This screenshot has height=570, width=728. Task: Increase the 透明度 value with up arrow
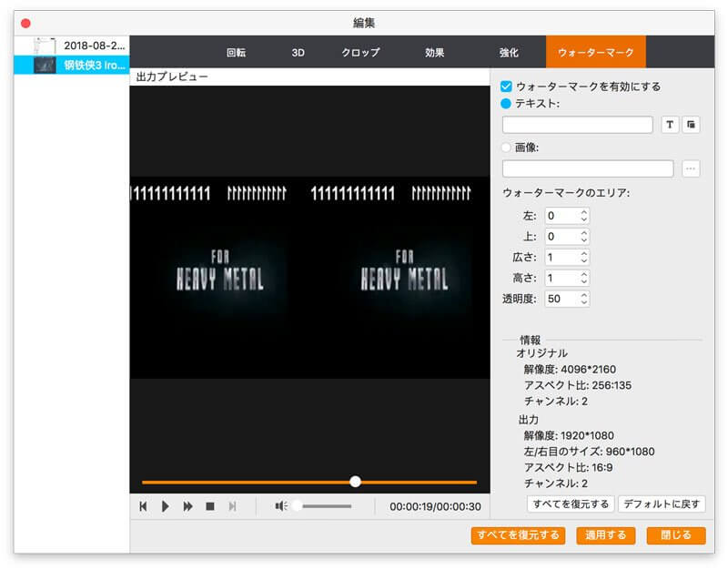(584, 295)
